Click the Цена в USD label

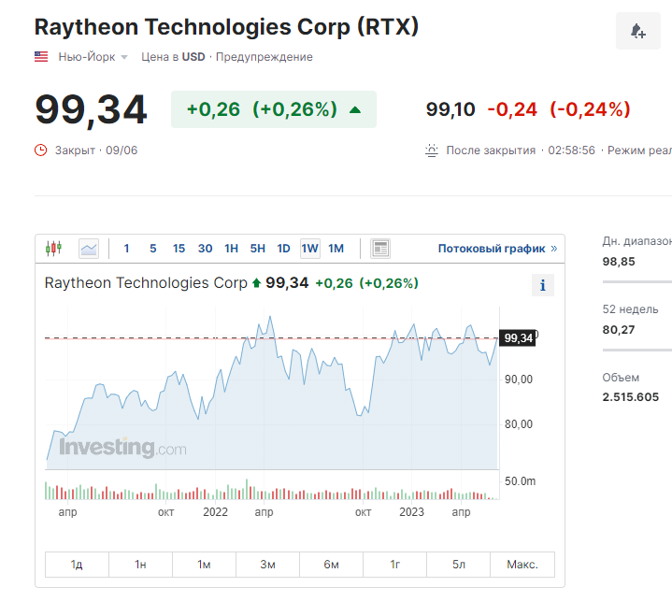(x=173, y=57)
